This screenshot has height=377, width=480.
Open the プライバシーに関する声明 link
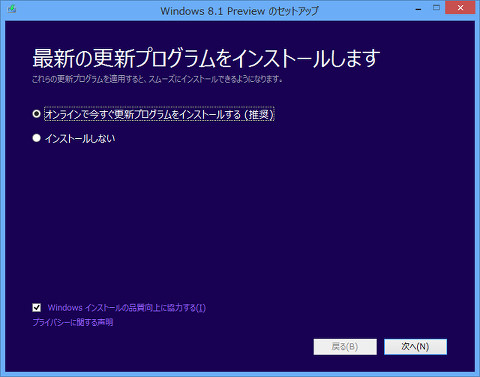coord(73,322)
